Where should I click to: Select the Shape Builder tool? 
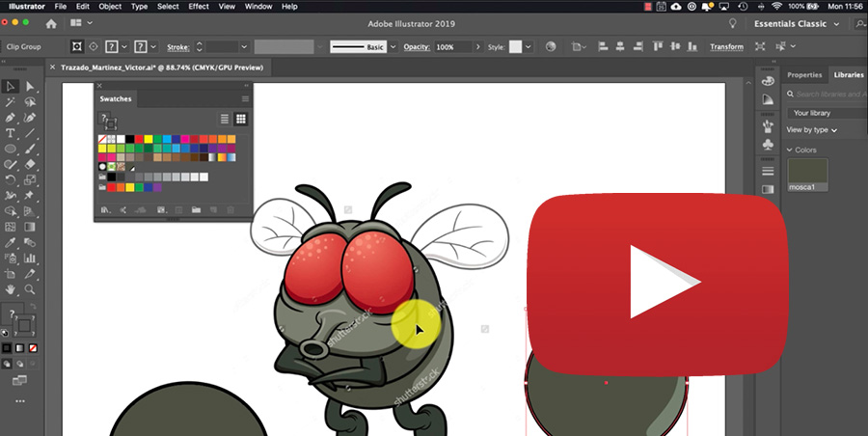coord(10,211)
